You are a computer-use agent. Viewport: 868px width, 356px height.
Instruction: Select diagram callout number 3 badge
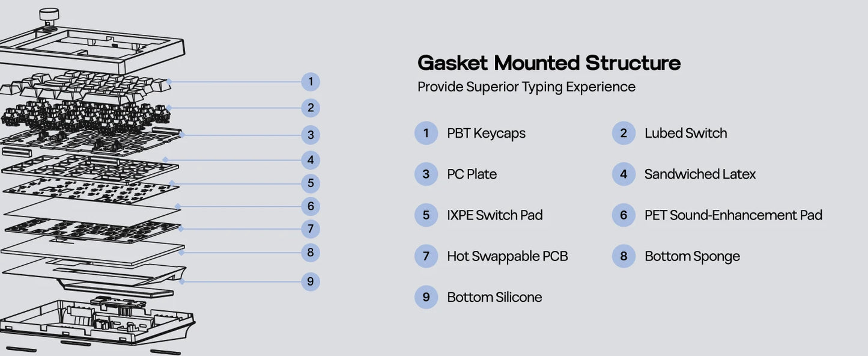(x=310, y=135)
